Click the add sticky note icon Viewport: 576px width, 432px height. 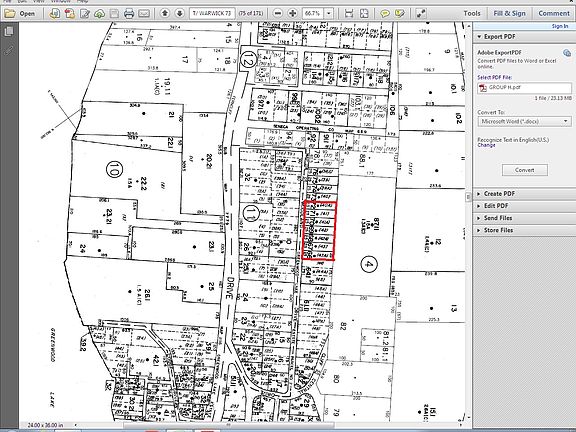[x=385, y=14]
